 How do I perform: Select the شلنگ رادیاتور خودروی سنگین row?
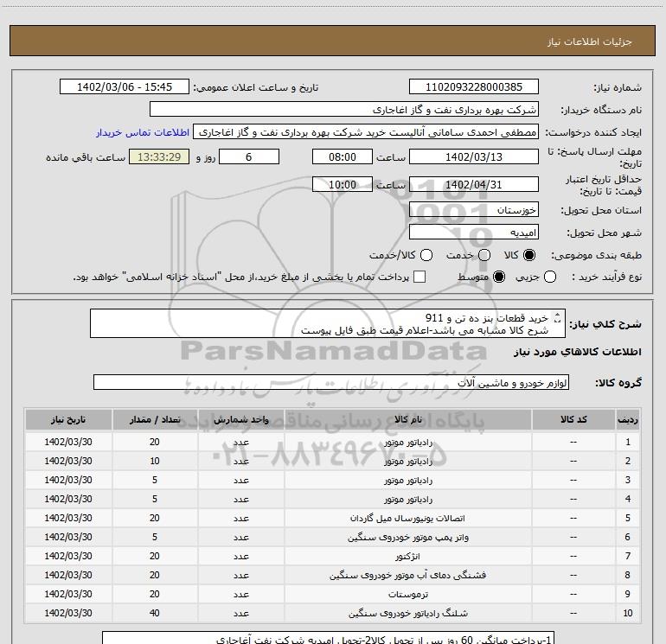tap(332, 614)
